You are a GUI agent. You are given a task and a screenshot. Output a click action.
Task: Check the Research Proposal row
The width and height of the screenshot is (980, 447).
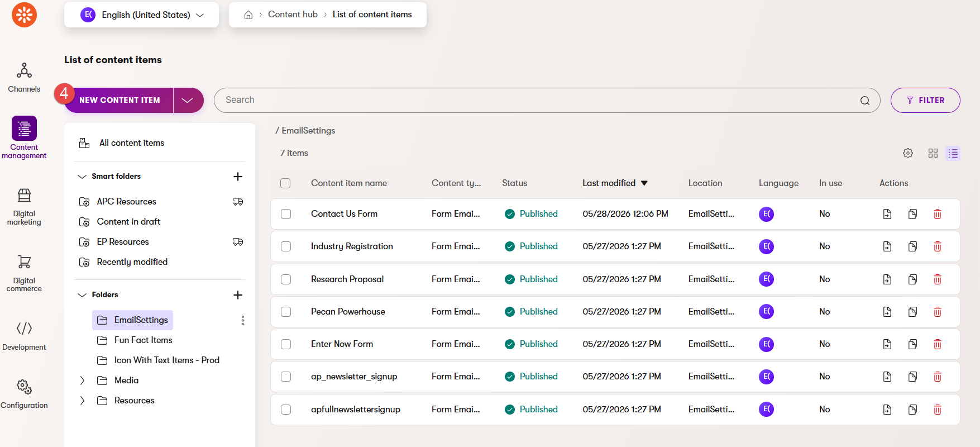tap(286, 279)
